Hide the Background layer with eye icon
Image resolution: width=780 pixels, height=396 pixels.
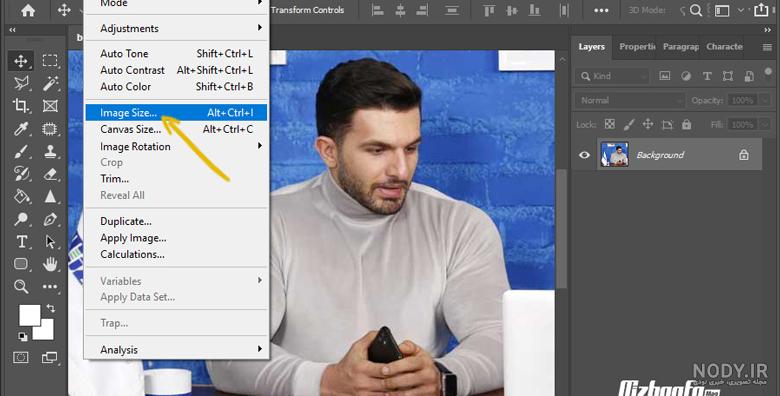click(585, 155)
